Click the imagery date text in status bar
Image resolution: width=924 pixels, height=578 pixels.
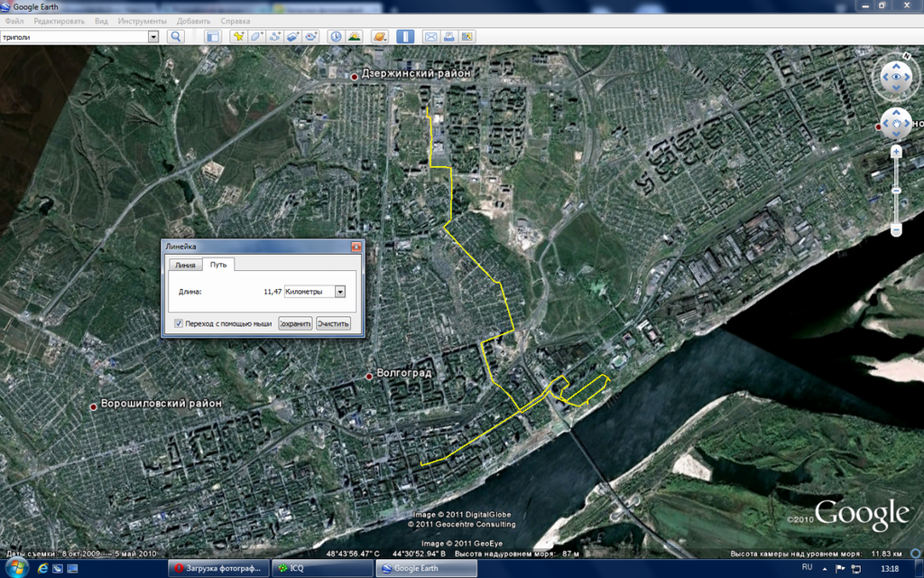pos(80,554)
